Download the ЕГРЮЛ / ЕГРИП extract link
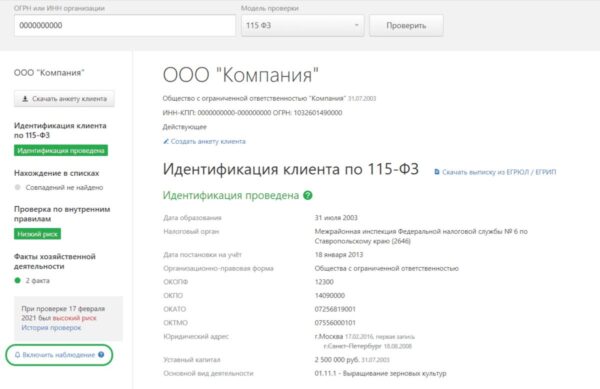 pyautogui.click(x=499, y=172)
